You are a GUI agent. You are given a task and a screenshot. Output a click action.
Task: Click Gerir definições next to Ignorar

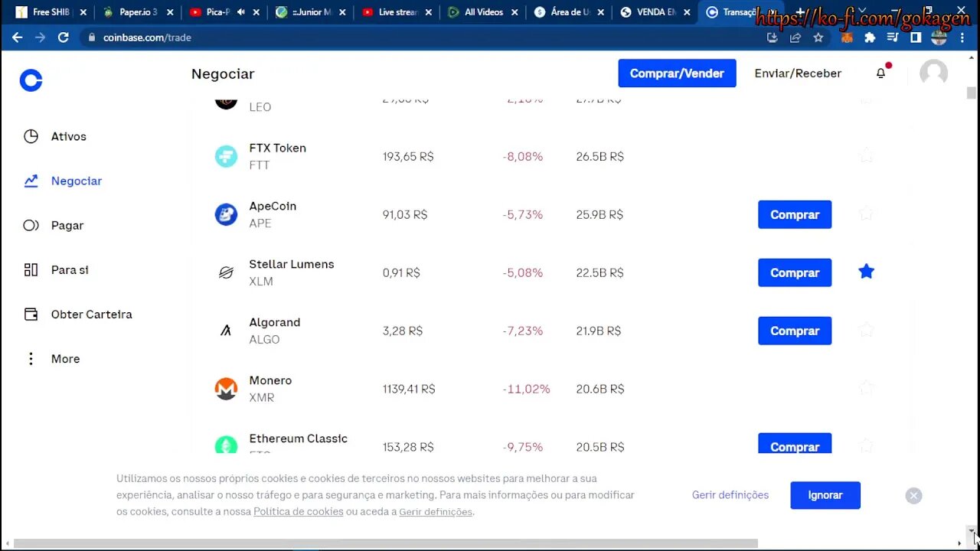click(730, 495)
